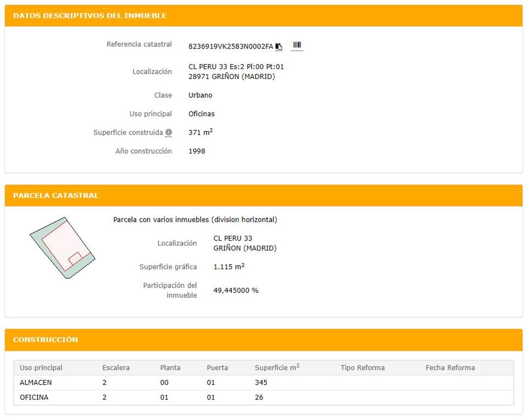Click the address CL PERU 33 Es:2 Pl:00 Pt:01

click(x=236, y=67)
